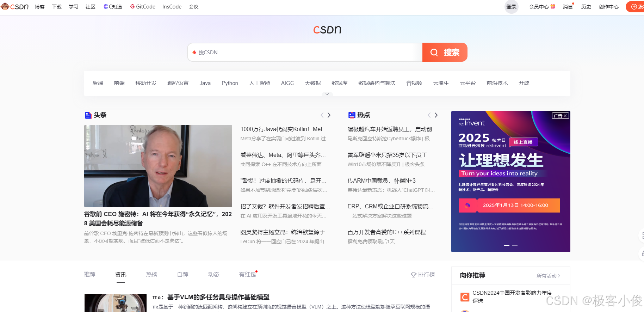The image size is (644, 312).
Task: Open 消息 notifications in top bar
Action: 568,7
